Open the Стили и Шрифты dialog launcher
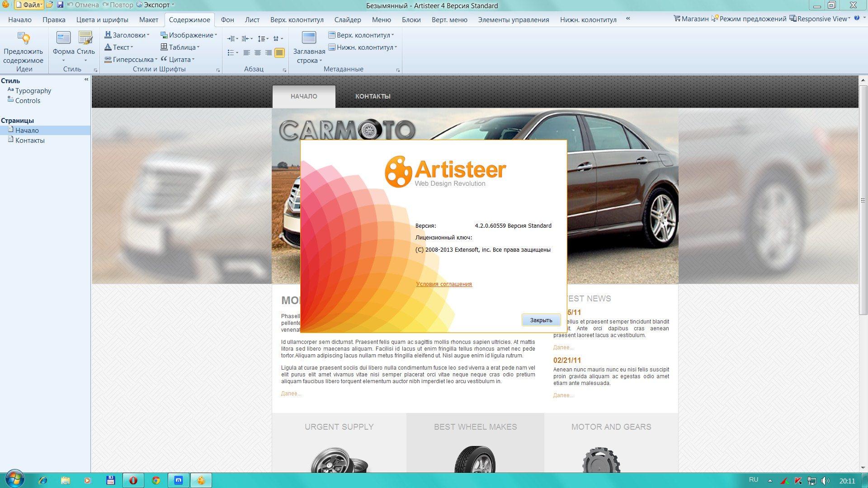The height and width of the screenshot is (488, 868). tap(218, 70)
